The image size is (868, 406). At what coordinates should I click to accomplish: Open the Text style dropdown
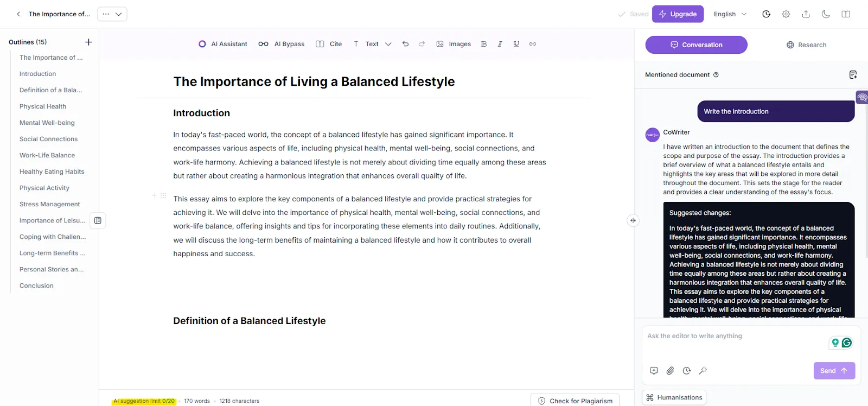(372, 44)
